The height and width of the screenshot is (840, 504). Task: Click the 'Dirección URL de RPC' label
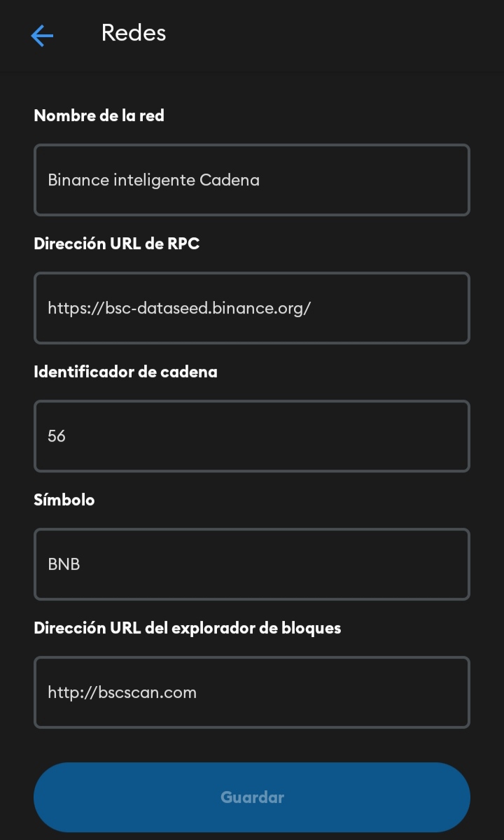pos(117,244)
